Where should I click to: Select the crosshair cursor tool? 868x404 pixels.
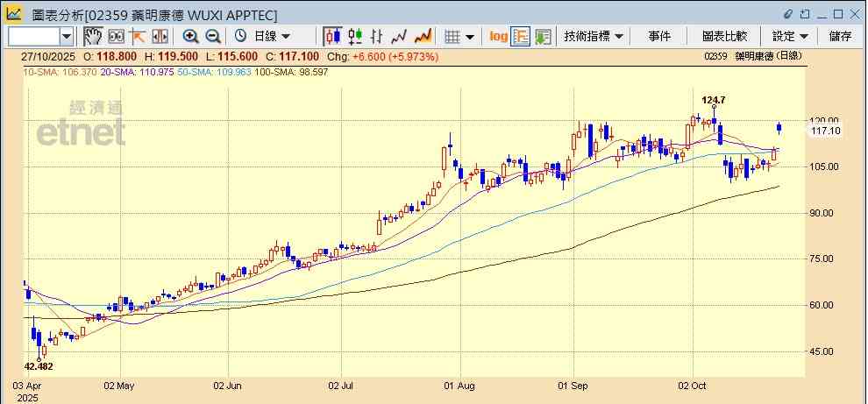tap(138, 36)
